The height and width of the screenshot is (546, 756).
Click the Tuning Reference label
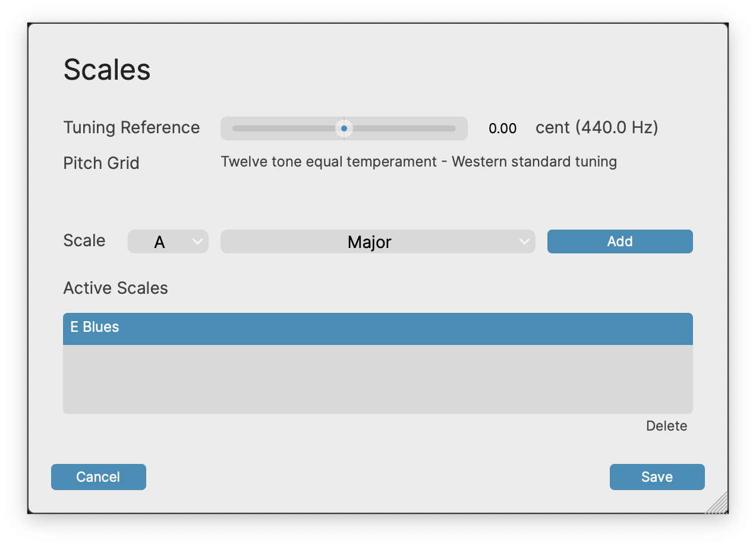pyautogui.click(x=131, y=128)
